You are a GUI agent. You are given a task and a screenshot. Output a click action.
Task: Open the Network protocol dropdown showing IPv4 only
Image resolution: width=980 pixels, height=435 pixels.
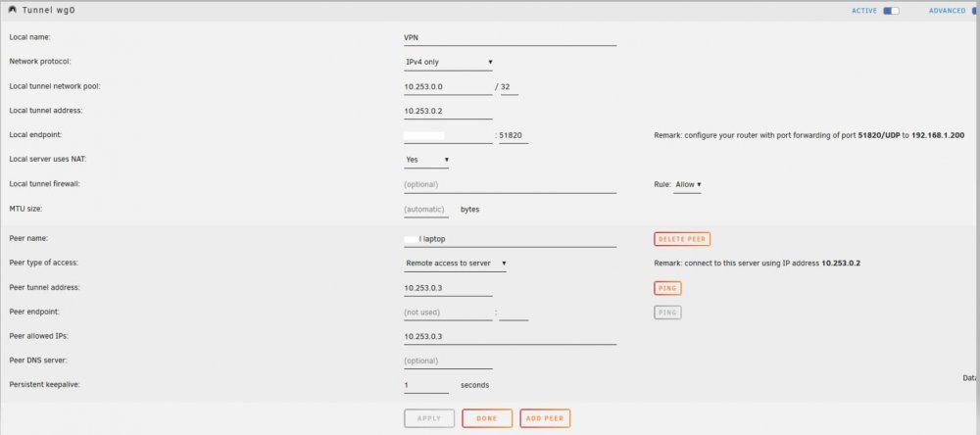[448, 62]
